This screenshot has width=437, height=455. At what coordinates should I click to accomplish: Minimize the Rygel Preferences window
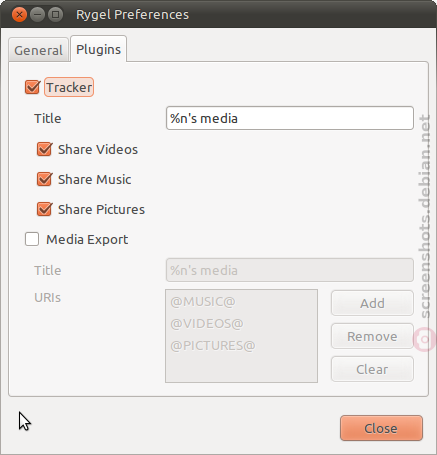[x=37, y=15]
